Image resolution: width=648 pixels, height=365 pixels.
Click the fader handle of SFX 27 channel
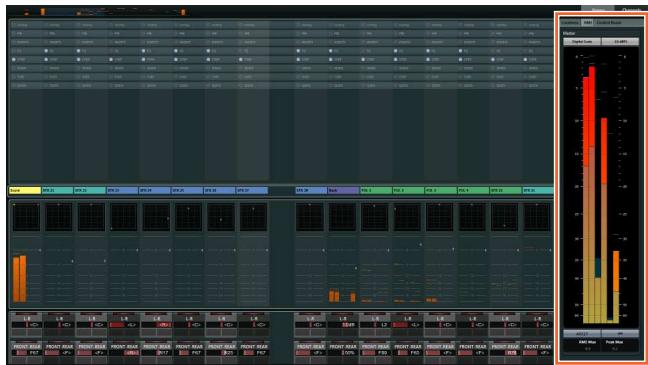click(267, 250)
